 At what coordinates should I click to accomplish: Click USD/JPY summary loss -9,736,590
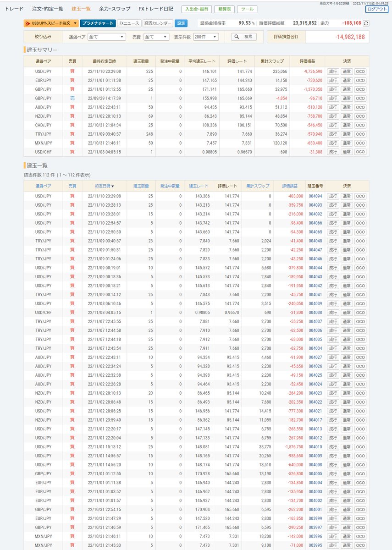pyautogui.click(x=313, y=71)
